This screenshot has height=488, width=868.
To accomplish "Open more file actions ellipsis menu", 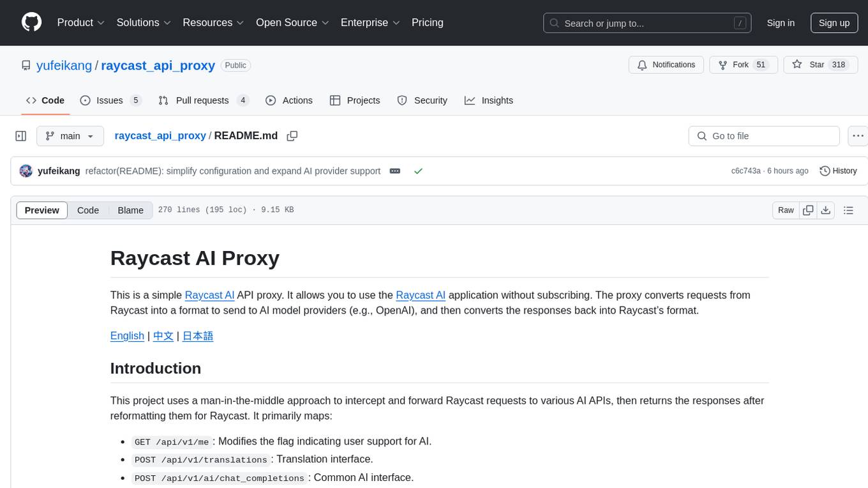I will 858,136.
